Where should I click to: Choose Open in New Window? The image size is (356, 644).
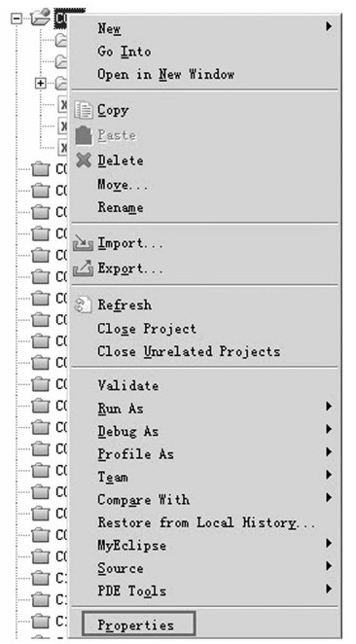point(166,74)
